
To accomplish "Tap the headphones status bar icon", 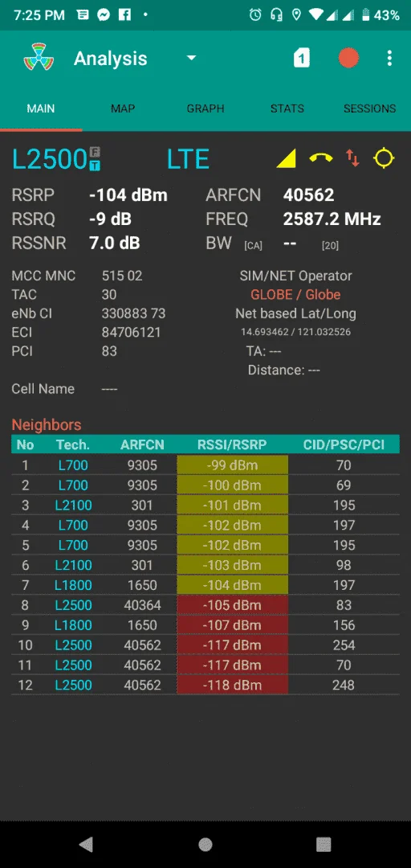I will [x=276, y=15].
